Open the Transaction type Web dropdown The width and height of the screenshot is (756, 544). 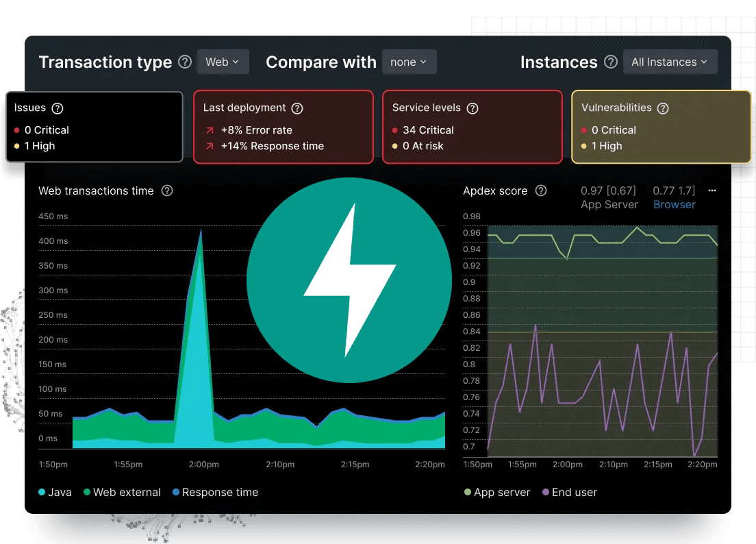point(223,62)
